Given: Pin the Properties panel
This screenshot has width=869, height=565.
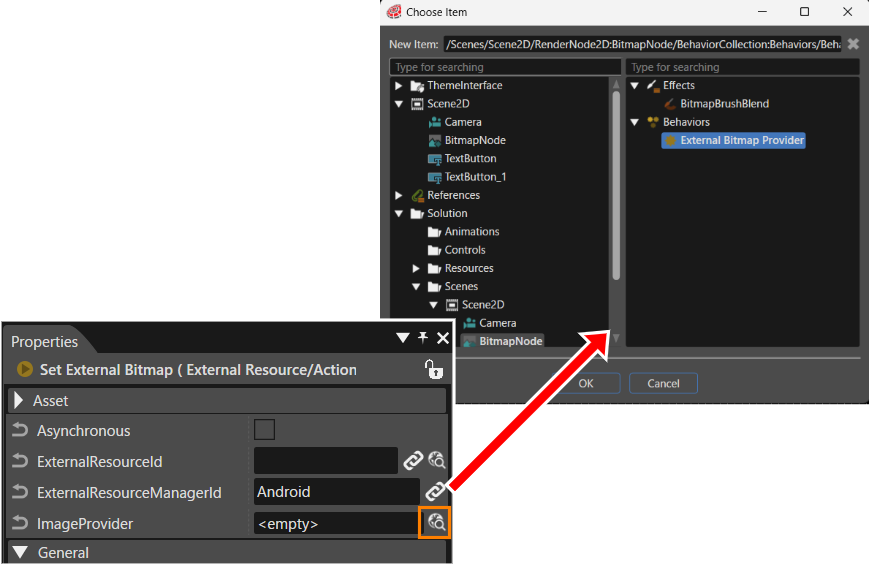Looking at the screenshot, I should pos(423,337).
